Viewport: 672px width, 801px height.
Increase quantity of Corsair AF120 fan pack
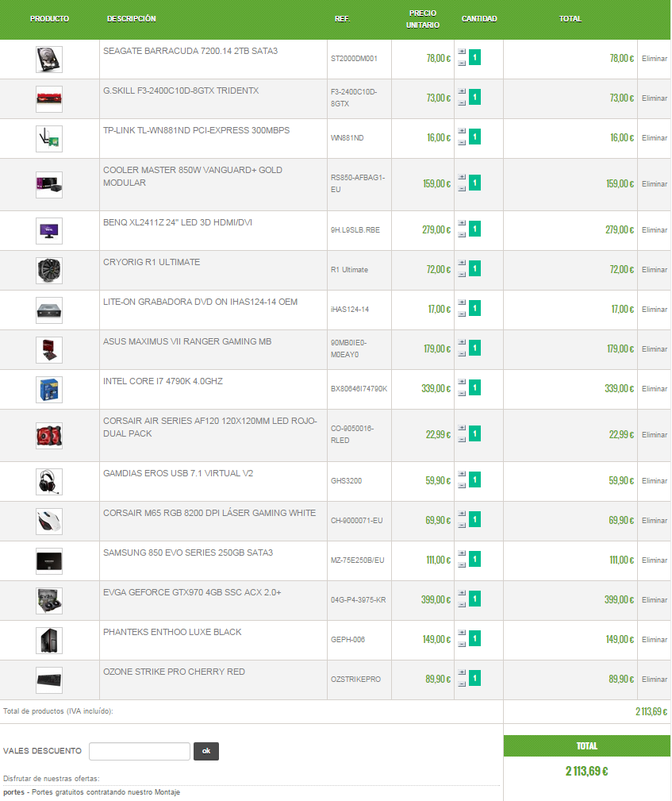click(x=462, y=428)
